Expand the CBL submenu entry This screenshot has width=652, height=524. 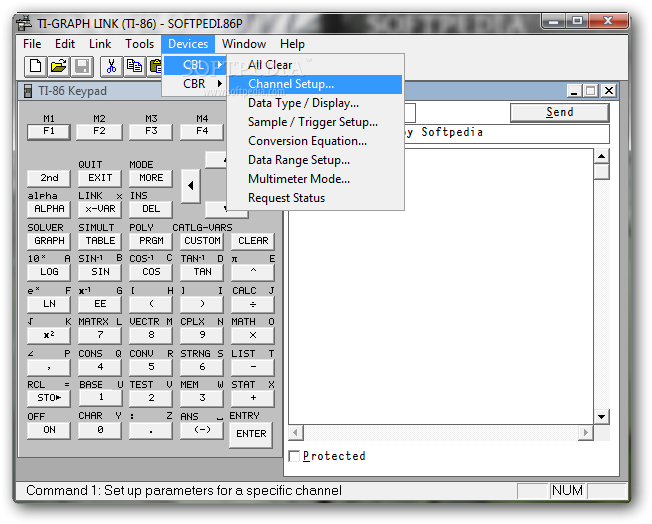coord(194,65)
